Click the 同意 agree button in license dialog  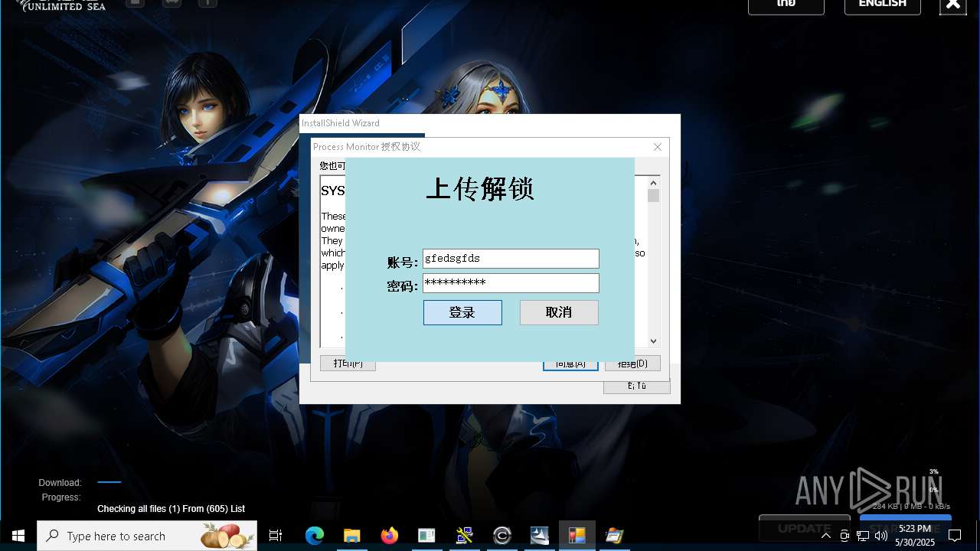tap(570, 364)
